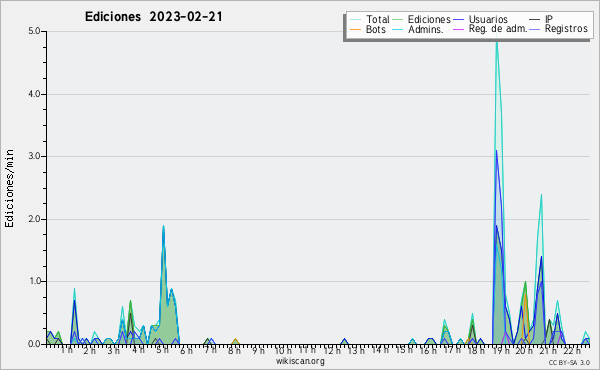The image size is (600, 370).
Task: Click the 'Ediciones' legend label
Action: point(429,19)
